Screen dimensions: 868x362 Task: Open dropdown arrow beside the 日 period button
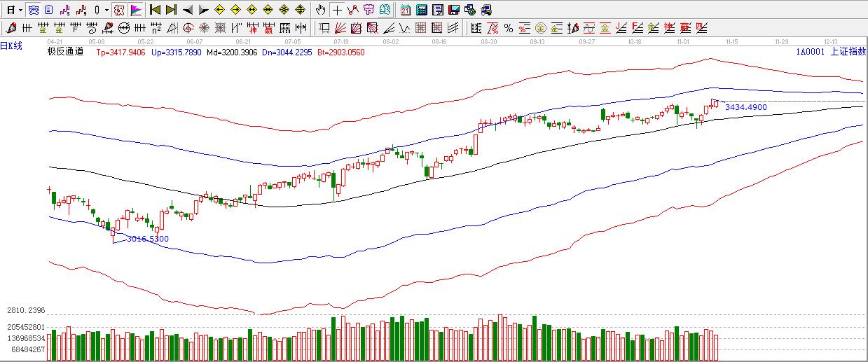click(x=20, y=10)
